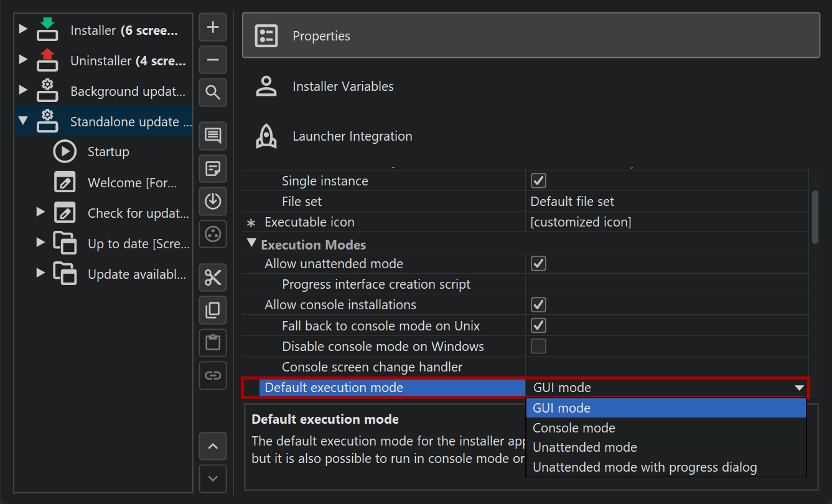Click the properties panel vertical scrollbar
Image resolution: width=832 pixels, height=504 pixels.
(x=815, y=217)
